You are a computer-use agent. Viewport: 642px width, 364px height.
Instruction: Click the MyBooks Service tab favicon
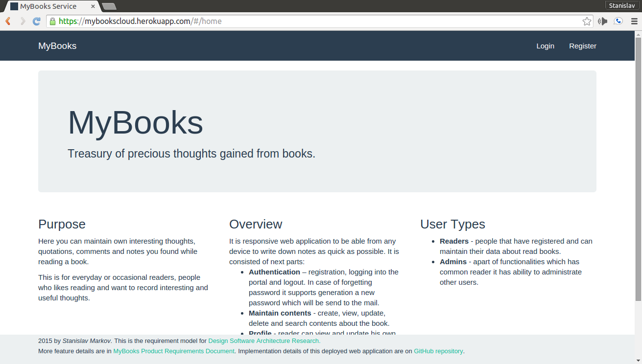[14, 6]
